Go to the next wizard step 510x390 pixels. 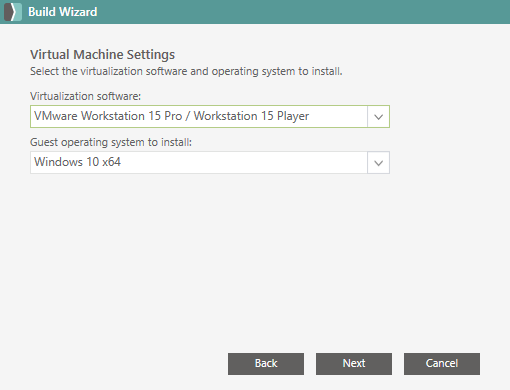pyautogui.click(x=354, y=364)
